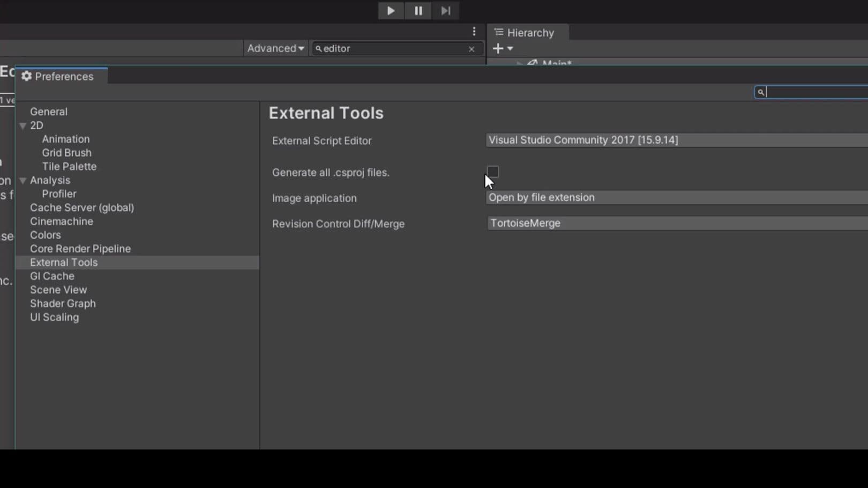Open the External Script Editor dropdown
The width and height of the screenshot is (868, 488).
coord(643,140)
